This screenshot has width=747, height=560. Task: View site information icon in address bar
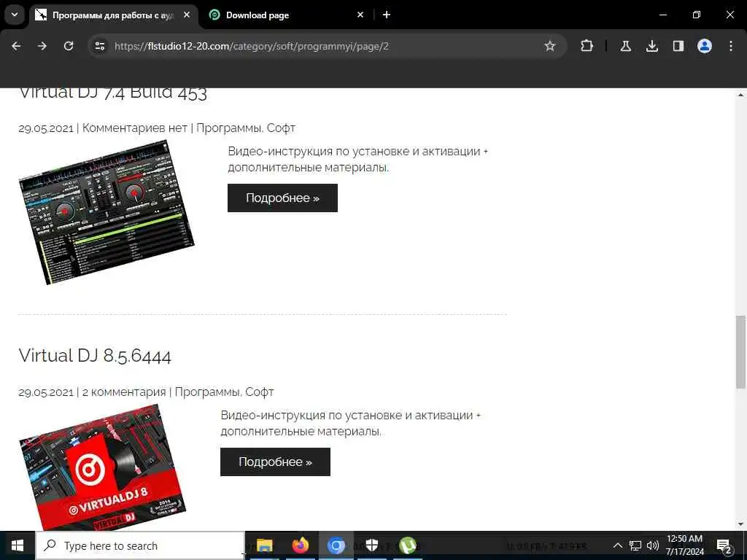100,46
